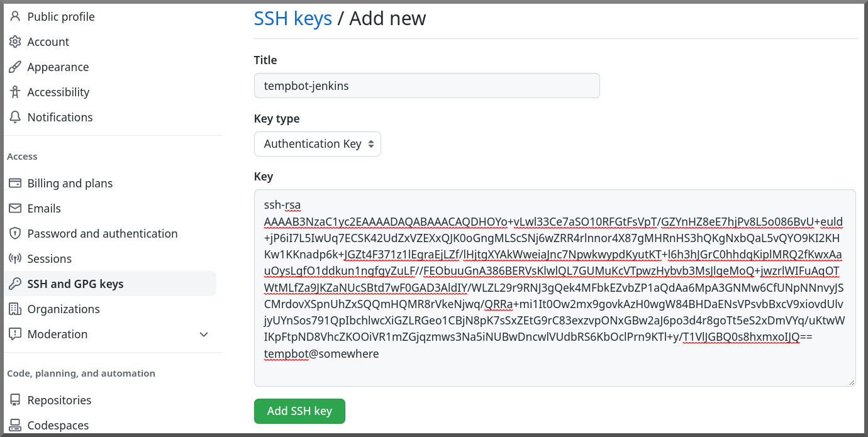This screenshot has height=437, width=868.
Task: Click inside the Key text area
Action: click(555, 288)
